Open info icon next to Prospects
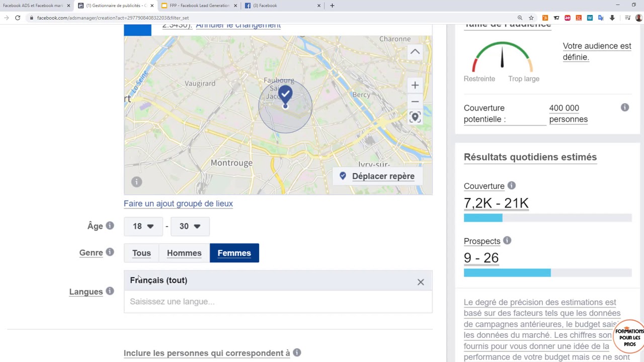Image resolution: width=644 pixels, height=362 pixels. 507,241
